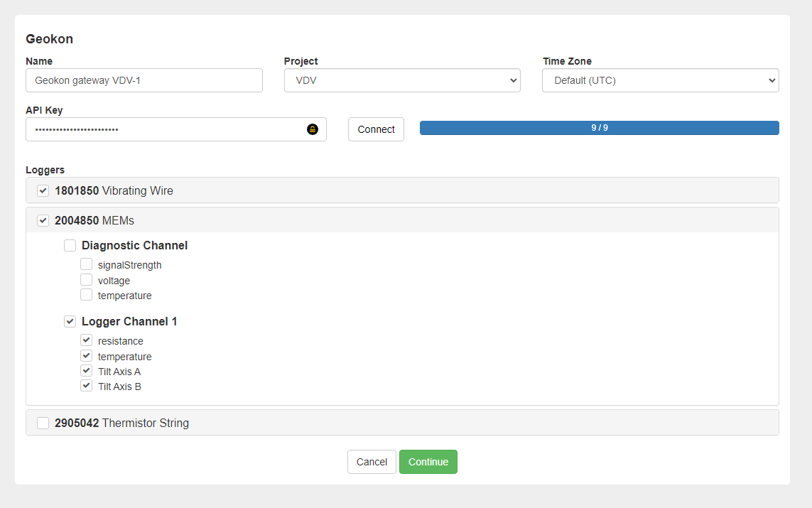Image resolution: width=812 pixels, height=508 pixels.
Task: Focus the Name input field
Action: pos(144,80)
